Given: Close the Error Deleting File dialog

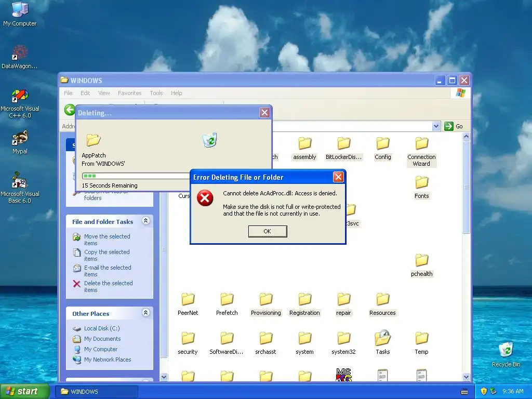Looking at the screenshot, I should click(338, 177).
